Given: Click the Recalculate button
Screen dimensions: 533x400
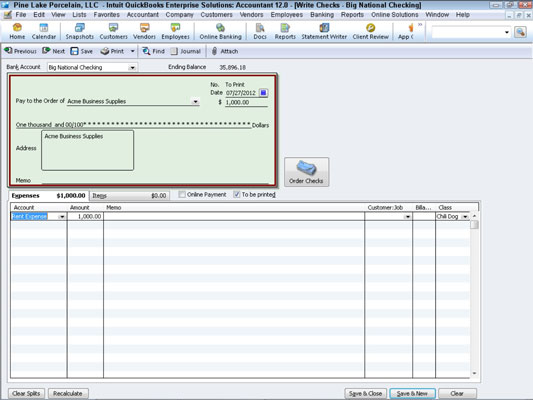Looking at the screenshot, I should pyautogui.click(x=68, y=394).
